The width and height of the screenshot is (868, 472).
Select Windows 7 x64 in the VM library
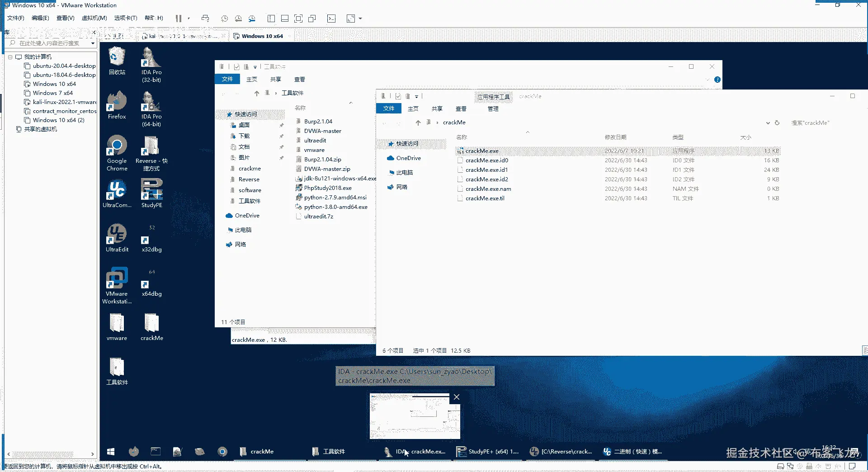click(x=52, y=93)
